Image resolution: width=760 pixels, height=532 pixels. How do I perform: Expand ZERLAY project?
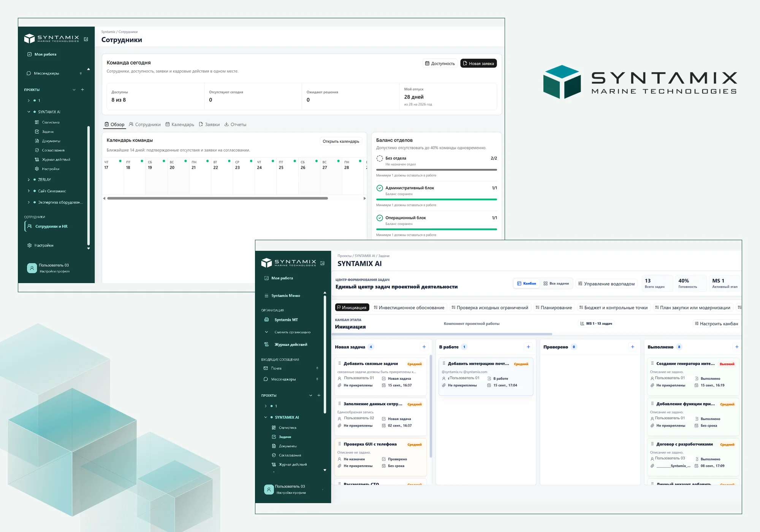click(x=28, y=179)
